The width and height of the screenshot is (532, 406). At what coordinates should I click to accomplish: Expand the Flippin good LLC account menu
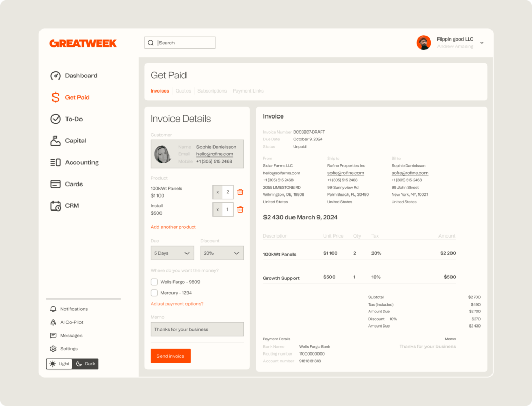click(481, 42)
